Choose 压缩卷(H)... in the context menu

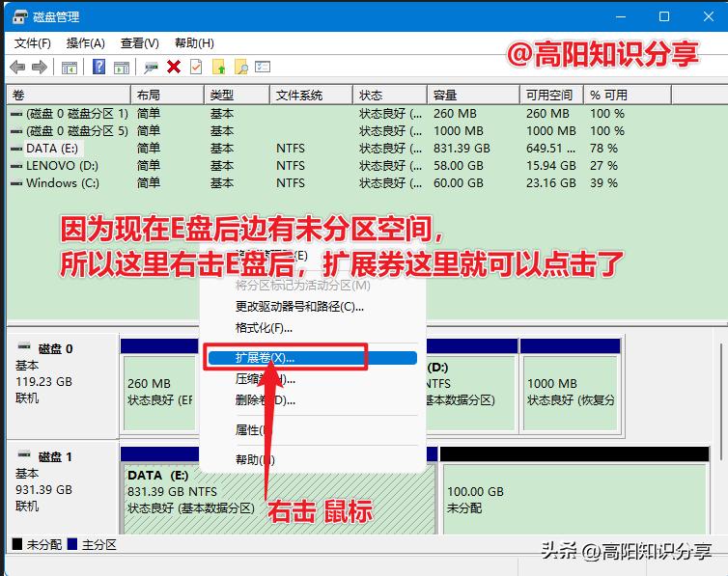tap(313, 379)
